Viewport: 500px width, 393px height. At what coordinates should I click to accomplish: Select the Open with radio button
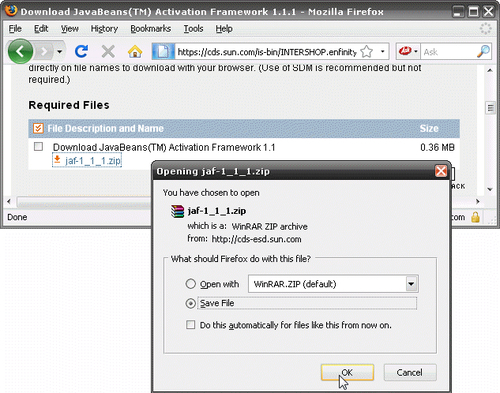[191, 284]
